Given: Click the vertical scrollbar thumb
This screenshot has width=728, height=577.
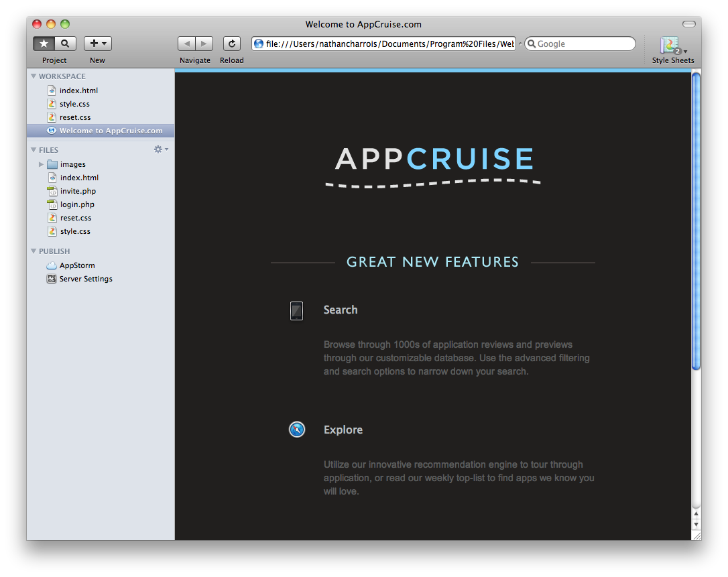Looking at the screenshot, I should coord(696,221).
